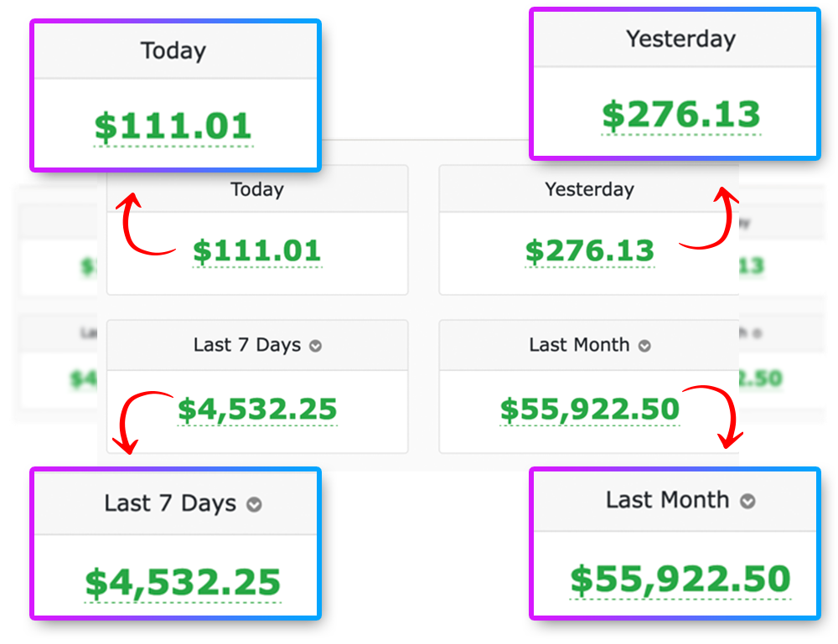The image size is (838, 644).
Task: Click $55,922.50 amount in center panel
Action: pyautogui.click(x=589, y=410)
